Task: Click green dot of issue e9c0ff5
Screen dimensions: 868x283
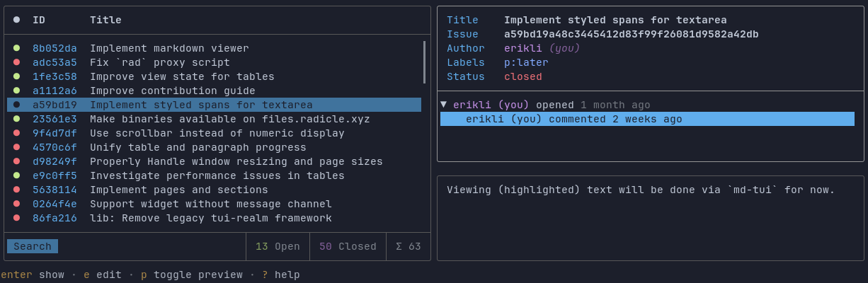Action: [x=16, y=175]
